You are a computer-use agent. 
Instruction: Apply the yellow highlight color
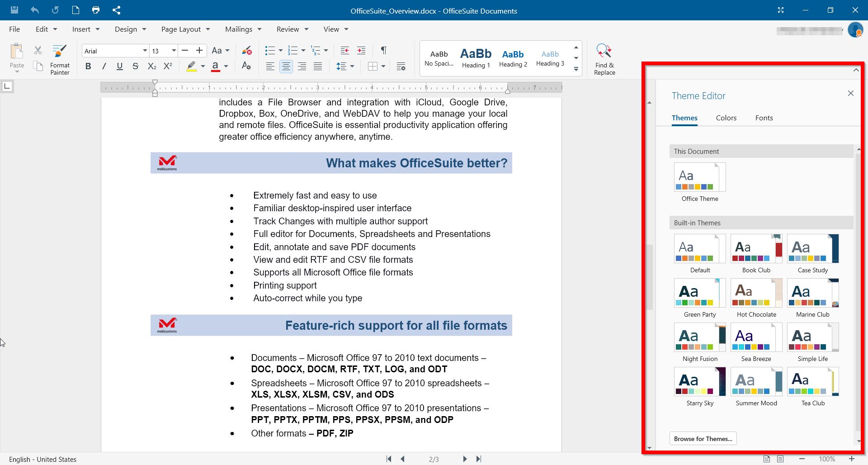pos(192,66)
